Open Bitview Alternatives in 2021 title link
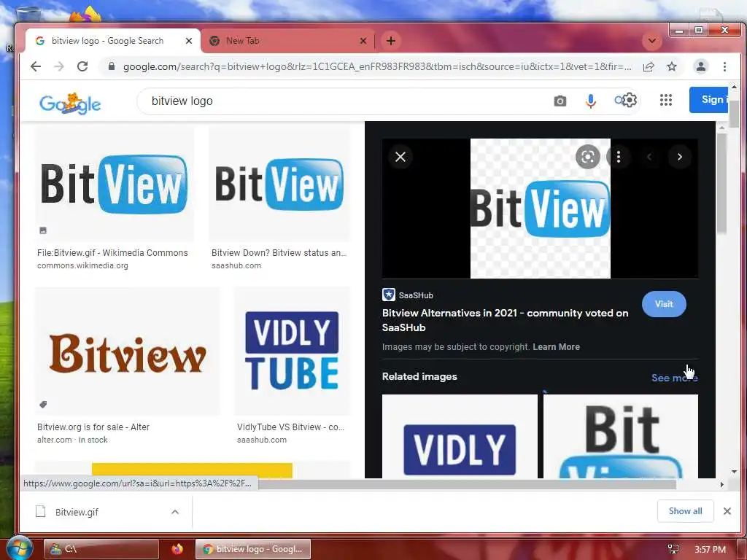 505,320
